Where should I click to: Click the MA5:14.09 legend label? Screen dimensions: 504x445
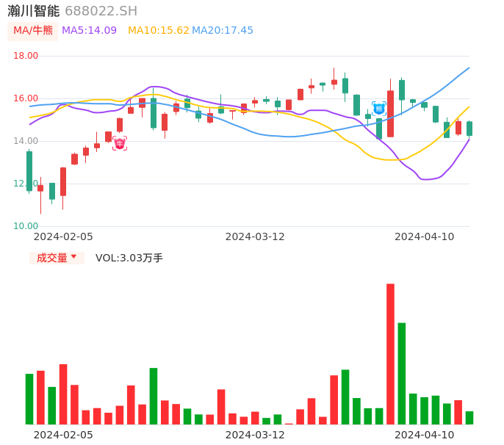pyautogui.click(x=89, y=31)
